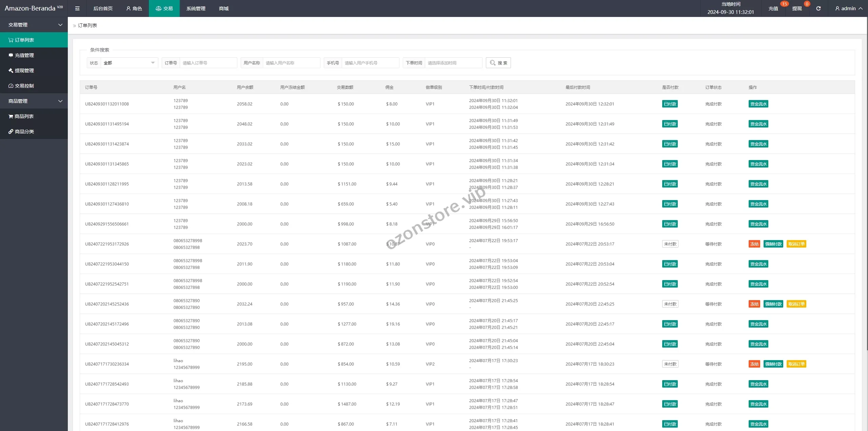Open the admin user menu
The height and width of the screenshot is (431, 868).
848,8
